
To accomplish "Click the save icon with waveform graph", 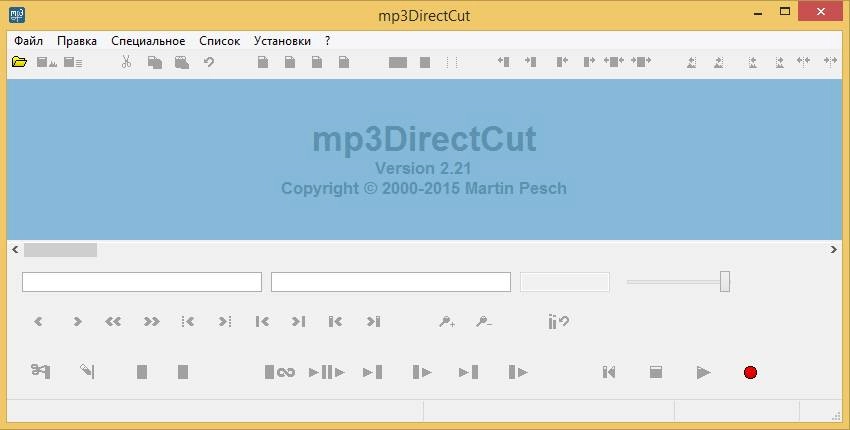I will [x=47, y=62].
